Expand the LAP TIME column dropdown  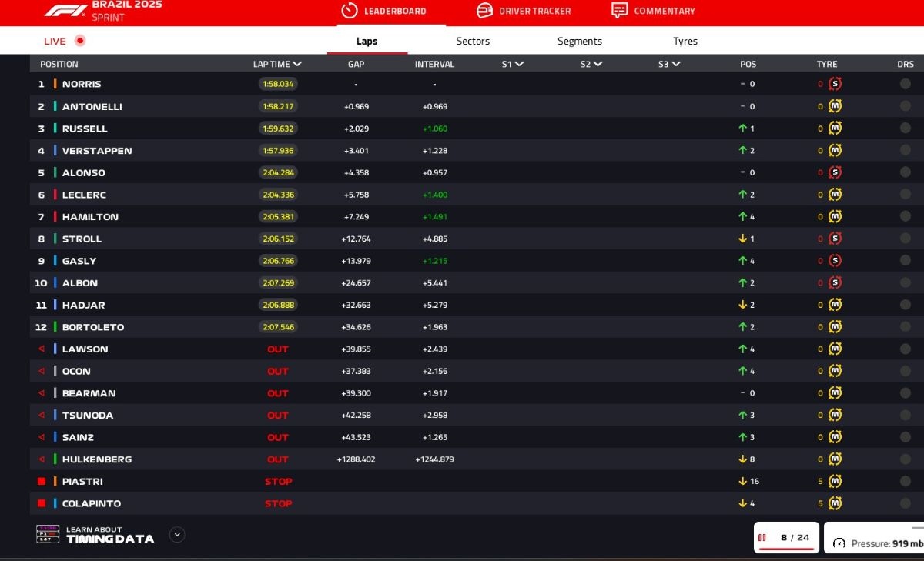pos(297,64)
